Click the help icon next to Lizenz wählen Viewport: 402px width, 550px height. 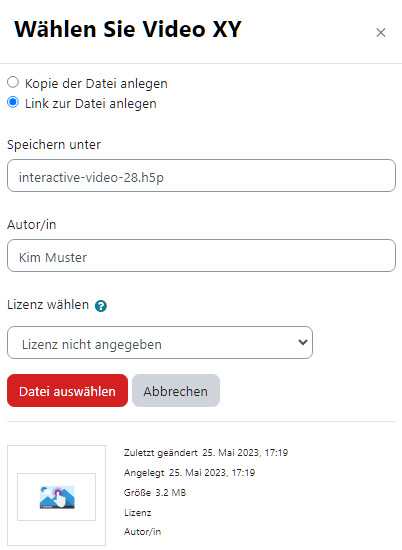pyautogui.click(x=101, y=306)
